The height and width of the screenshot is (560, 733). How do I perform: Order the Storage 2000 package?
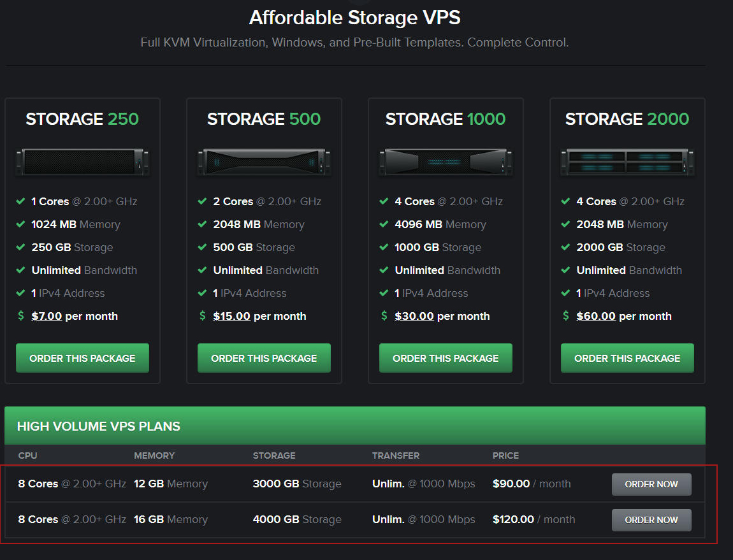tap(627, 358)
